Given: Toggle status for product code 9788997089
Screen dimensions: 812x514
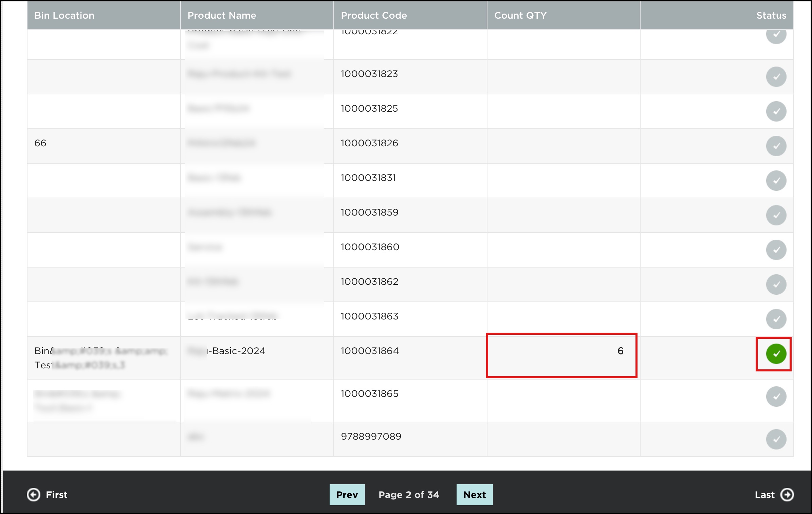Looking at the screenshot, I should [776, 439].
